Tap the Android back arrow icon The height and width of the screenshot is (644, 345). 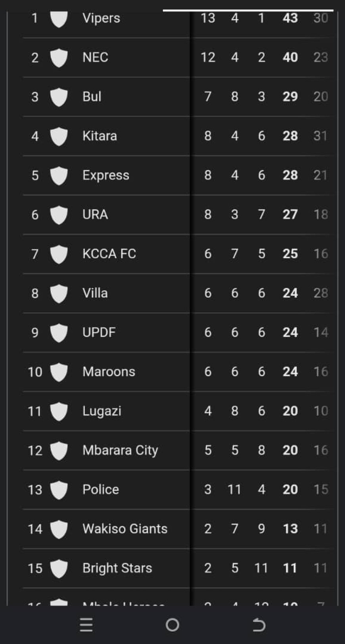point(259,625)
